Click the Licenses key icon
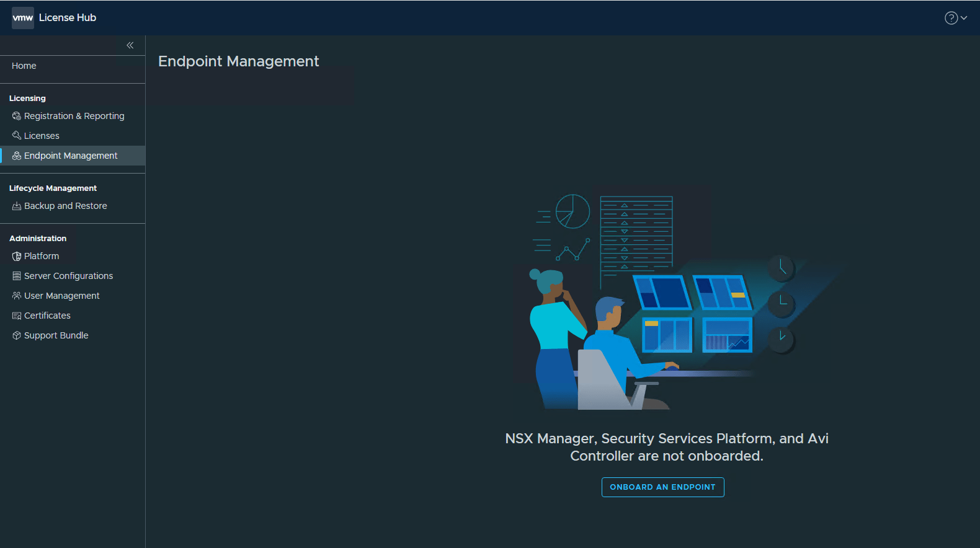The width and height of the screenshot is (980, 548). [x=17, y=136]
